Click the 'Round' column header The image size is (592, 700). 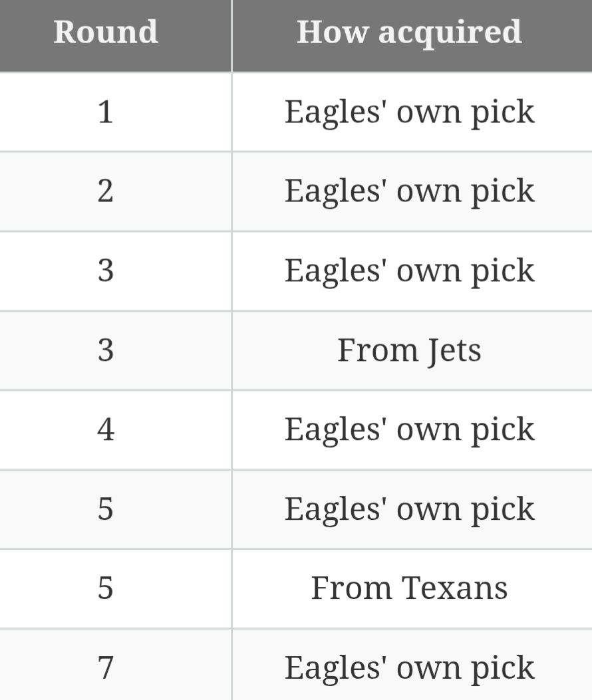106,32
